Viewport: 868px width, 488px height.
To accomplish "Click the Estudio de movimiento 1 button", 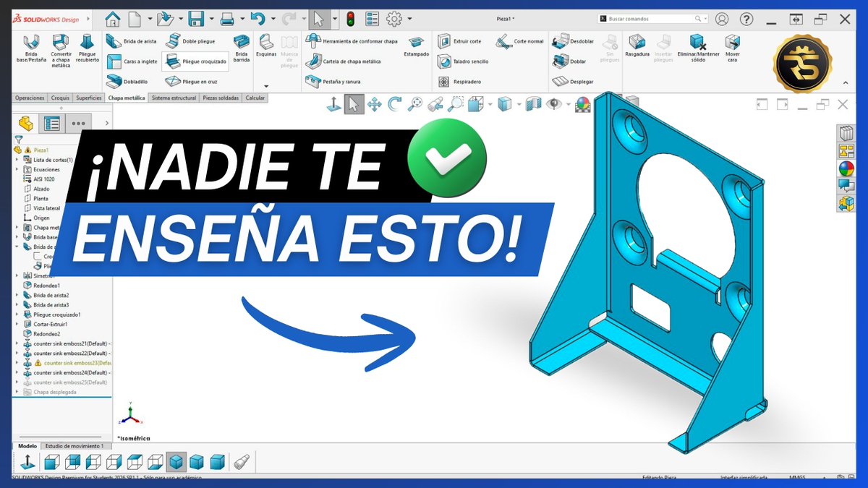I will pyautogui.click(x=75, y=446).
